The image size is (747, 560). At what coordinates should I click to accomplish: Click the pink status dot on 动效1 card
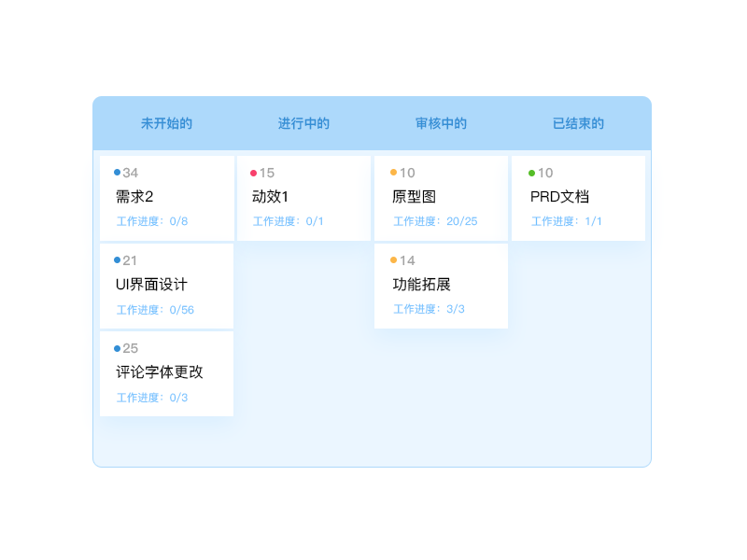click(x=254, y=173)
